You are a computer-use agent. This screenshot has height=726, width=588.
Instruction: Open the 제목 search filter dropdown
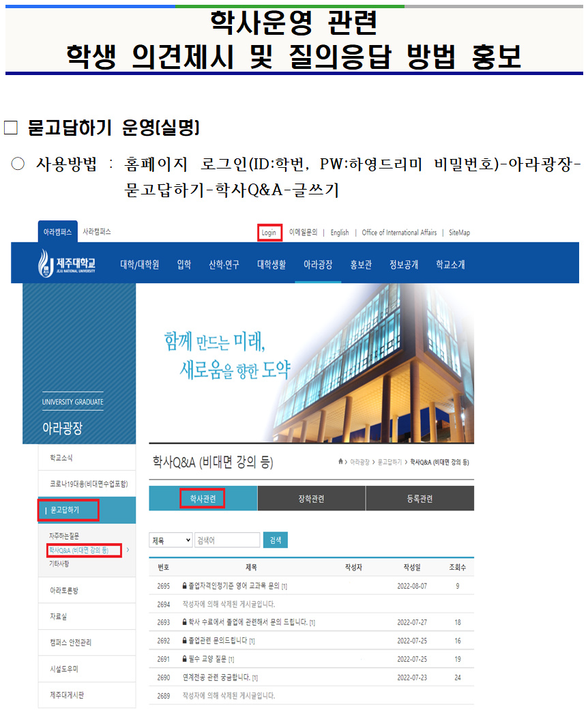[171, 539]
